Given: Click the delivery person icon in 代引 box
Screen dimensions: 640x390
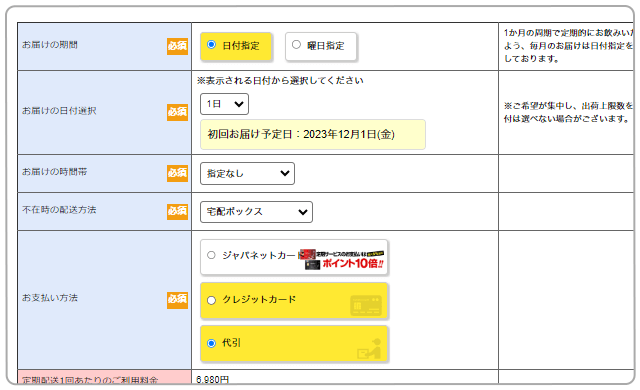Looking at the screenshot, I should pos(369,349).
